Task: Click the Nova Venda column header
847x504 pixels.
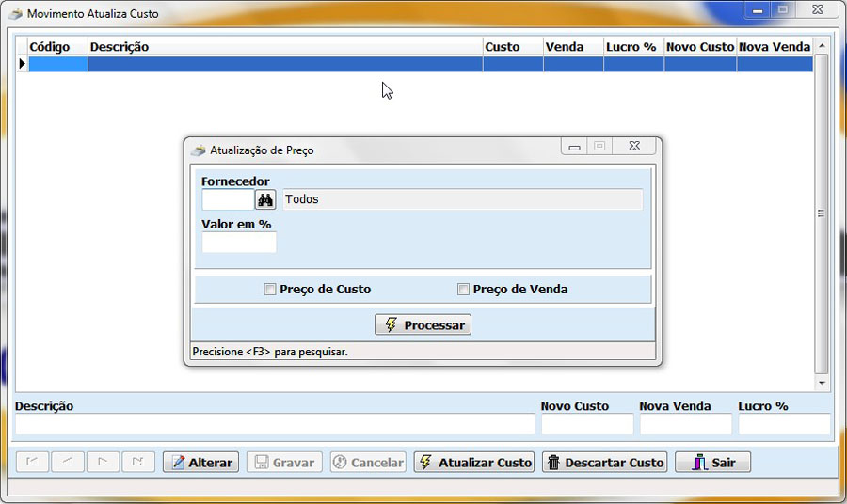Action: tap(775, 47)
